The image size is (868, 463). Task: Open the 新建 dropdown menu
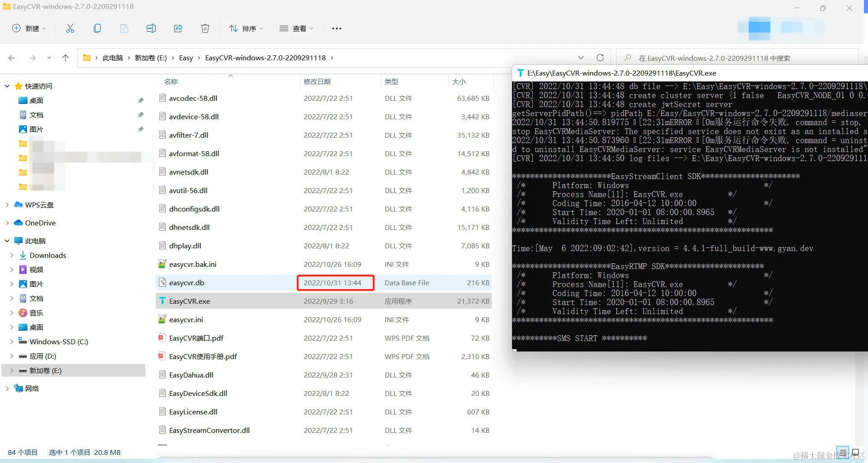[x=29, y=28]
